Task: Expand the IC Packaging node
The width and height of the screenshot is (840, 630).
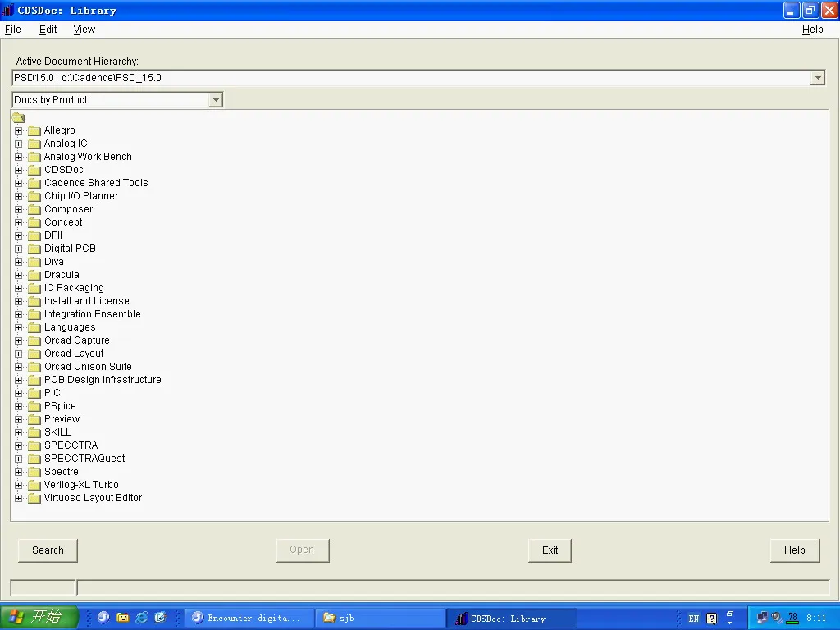Action: click(x=18, y=288)
